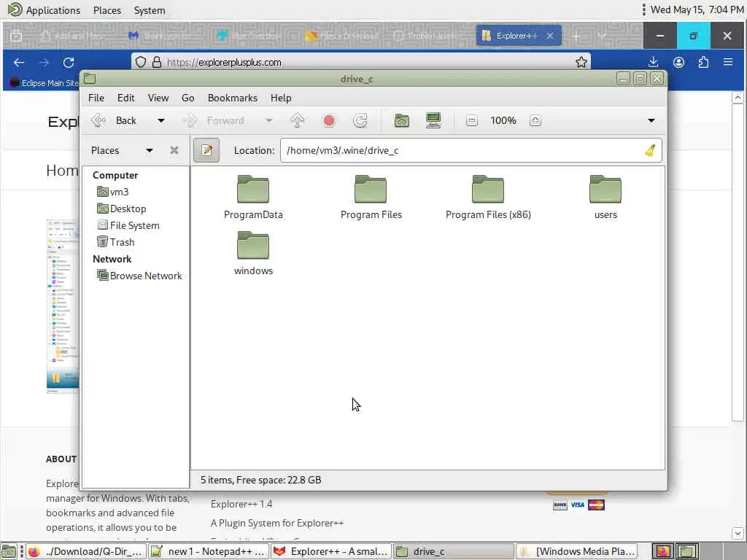The image size is (747, 560).
Task: Toggle the text location entry button
Action: coord(206,150)
